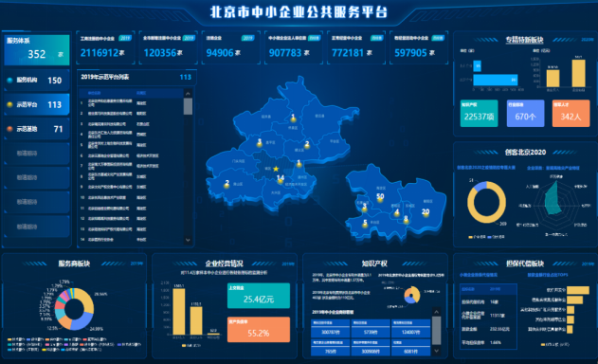Click the down arrow in the 知识产权 panel scrollbar
Screen dimensions: 598x364
pos(437,351)
